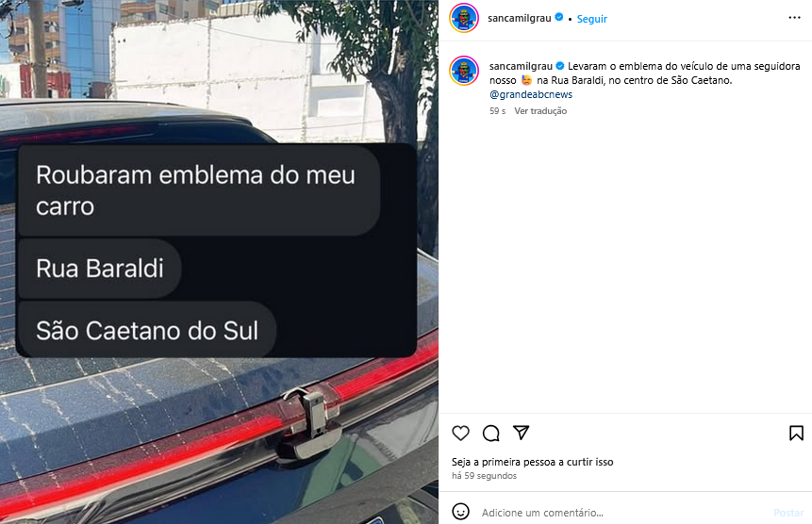This screenshot has height=524, width=812.
Task: Open the three-dot more options menu
Action: [x=794, y=18]
